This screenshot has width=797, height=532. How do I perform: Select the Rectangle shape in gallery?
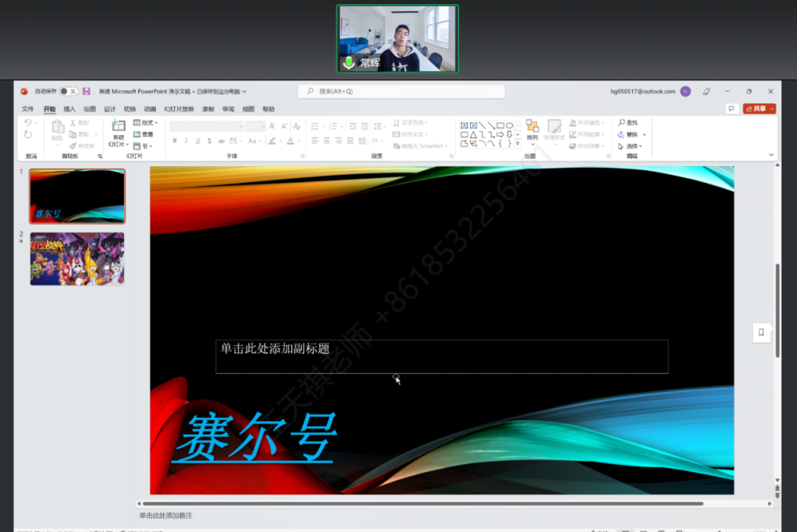tap(500, 125)
